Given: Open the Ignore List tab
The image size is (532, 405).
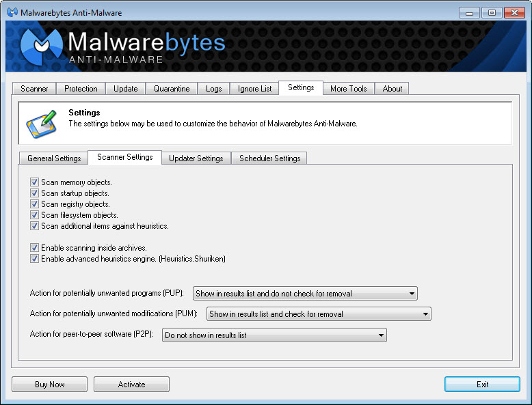Looking at the screenshot, I should click(x=254, y=89).
